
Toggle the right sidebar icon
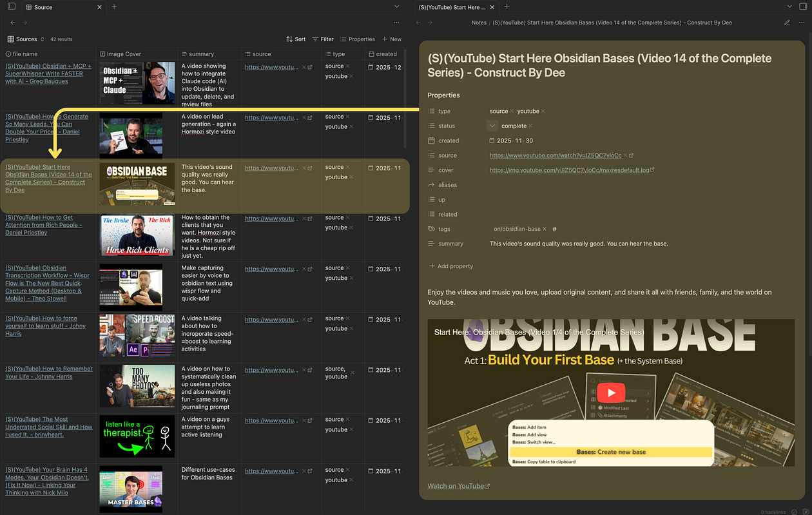click(x=803, y=6)
